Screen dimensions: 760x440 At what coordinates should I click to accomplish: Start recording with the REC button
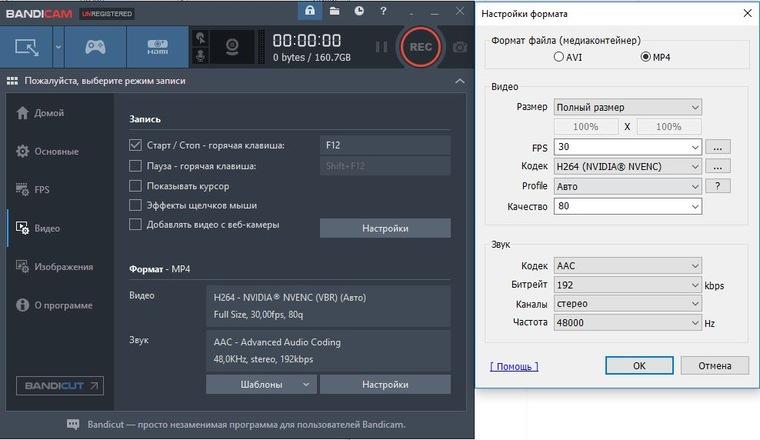coord(420,47)
